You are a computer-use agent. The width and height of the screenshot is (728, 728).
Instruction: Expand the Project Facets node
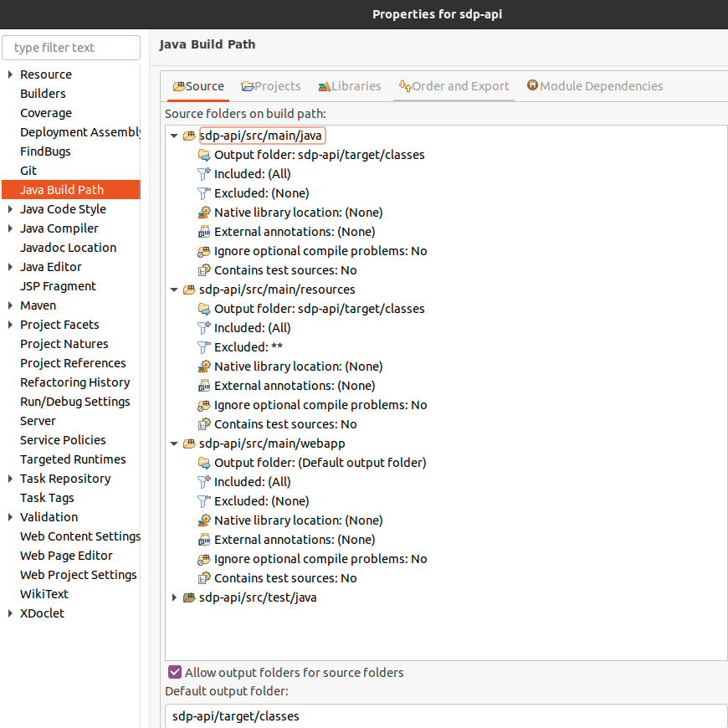[x=10, y=325]
